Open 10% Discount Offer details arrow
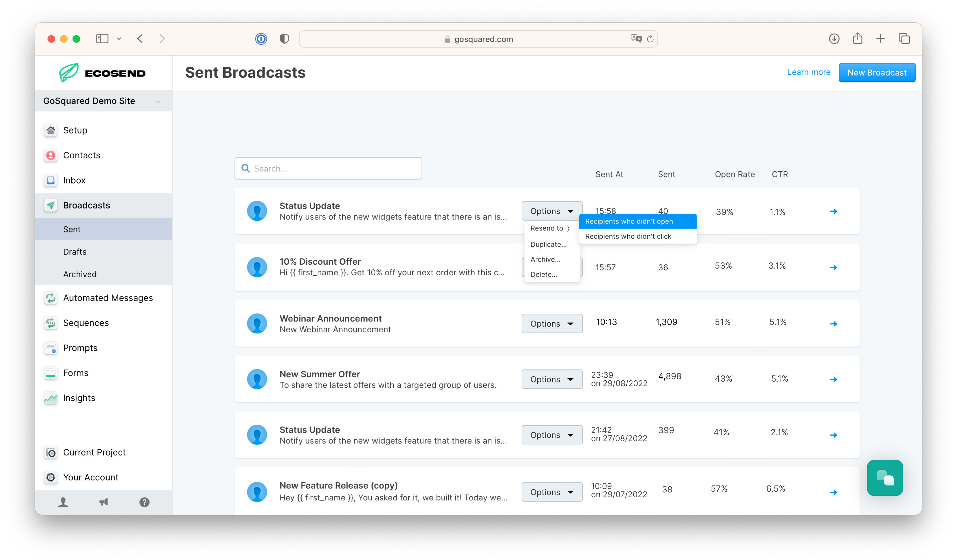 pos(833,268)
